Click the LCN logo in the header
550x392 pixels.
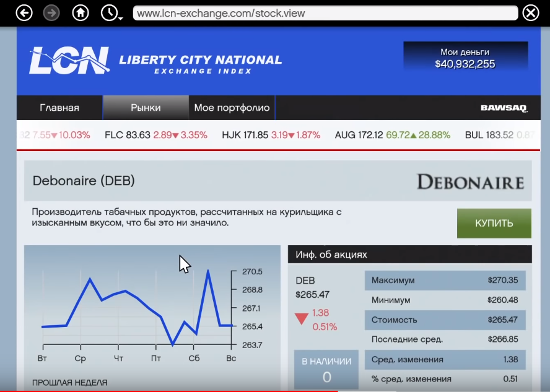coord(69,60)
